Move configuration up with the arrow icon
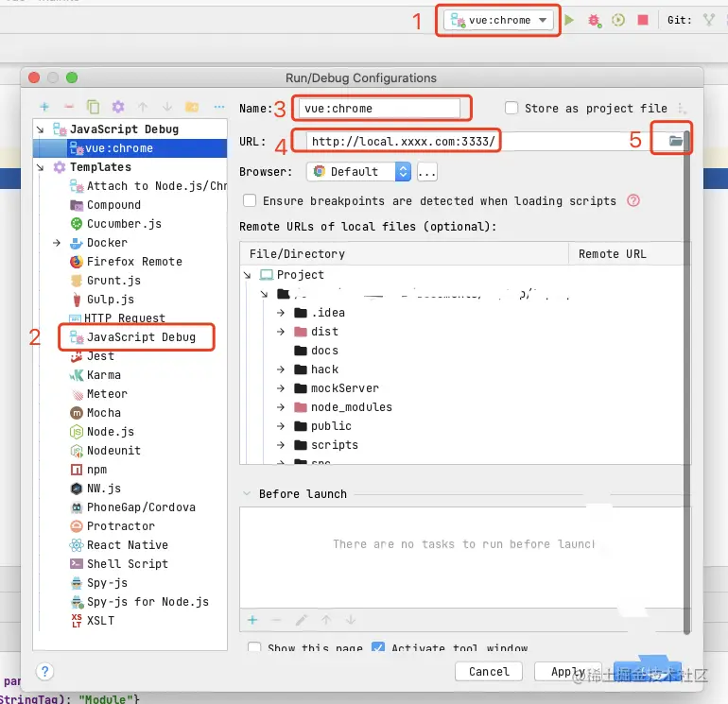Image resolution: width=728 pixels, height=704 pixels. point(143,107)
